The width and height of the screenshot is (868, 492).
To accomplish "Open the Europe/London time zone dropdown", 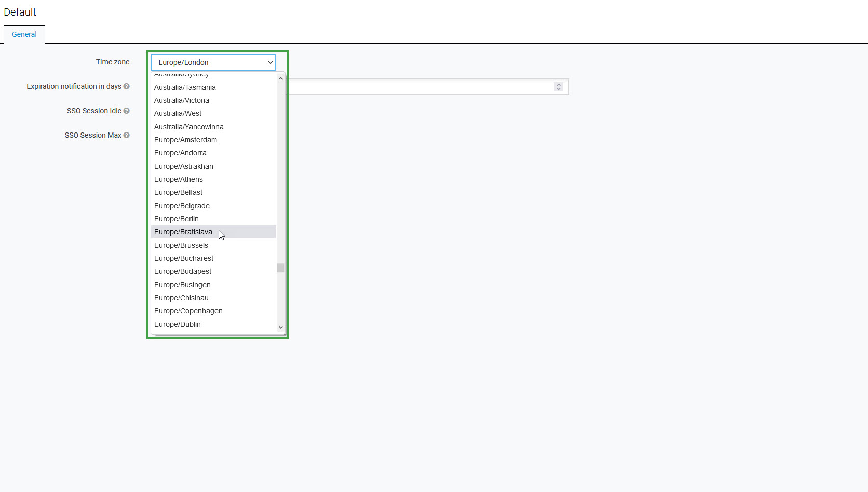I will click(213, 62).
